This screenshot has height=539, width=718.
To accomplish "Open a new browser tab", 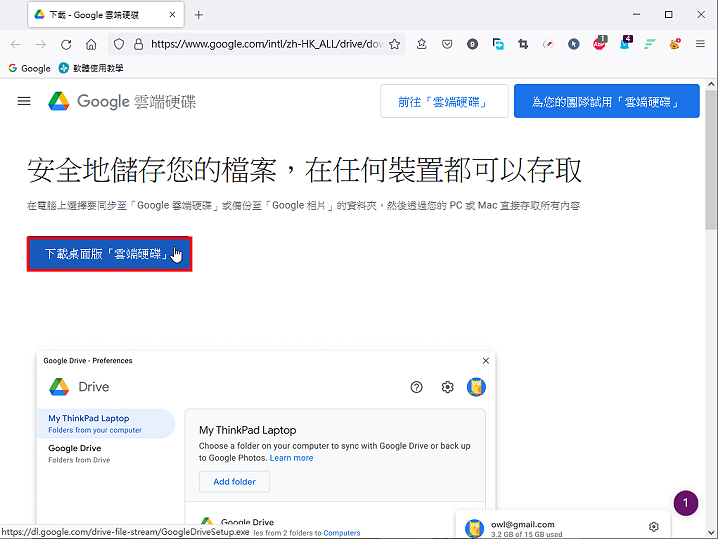I will (x=198, y=15).
